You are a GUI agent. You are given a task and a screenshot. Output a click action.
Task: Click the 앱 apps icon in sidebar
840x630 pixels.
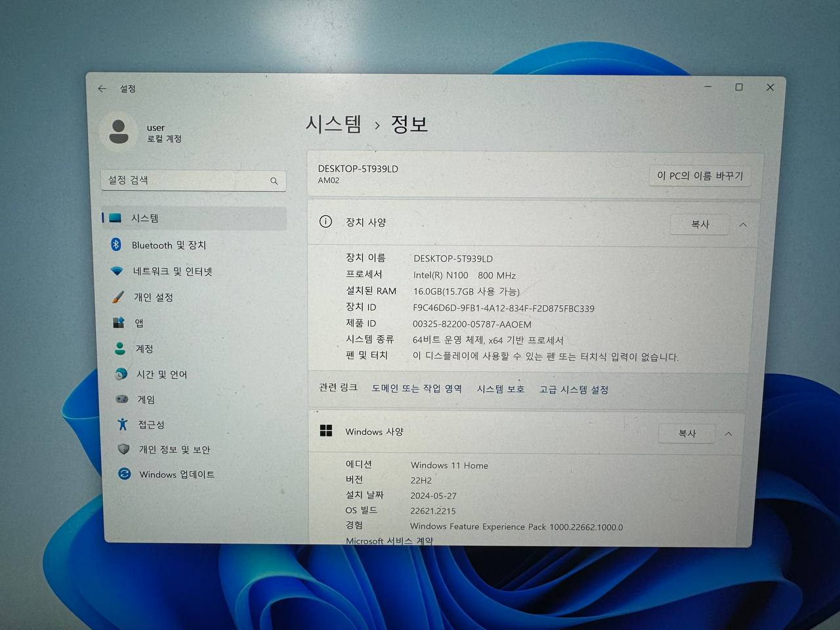click(x=119, y=323)
